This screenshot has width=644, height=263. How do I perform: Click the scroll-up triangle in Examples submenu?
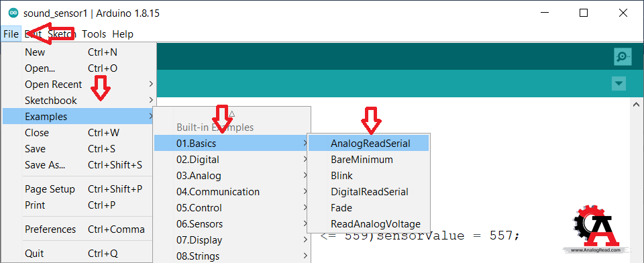tap(231, 114)
